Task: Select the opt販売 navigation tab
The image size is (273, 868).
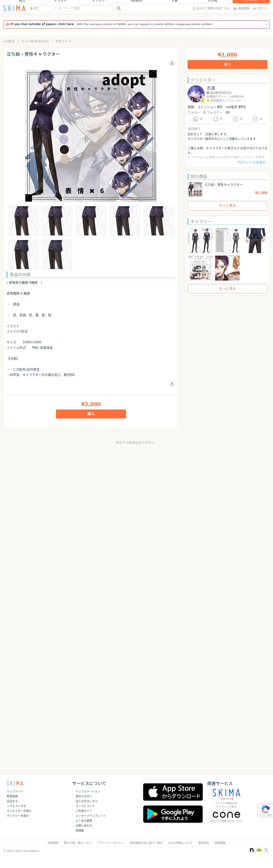Action: pos(136,1)
